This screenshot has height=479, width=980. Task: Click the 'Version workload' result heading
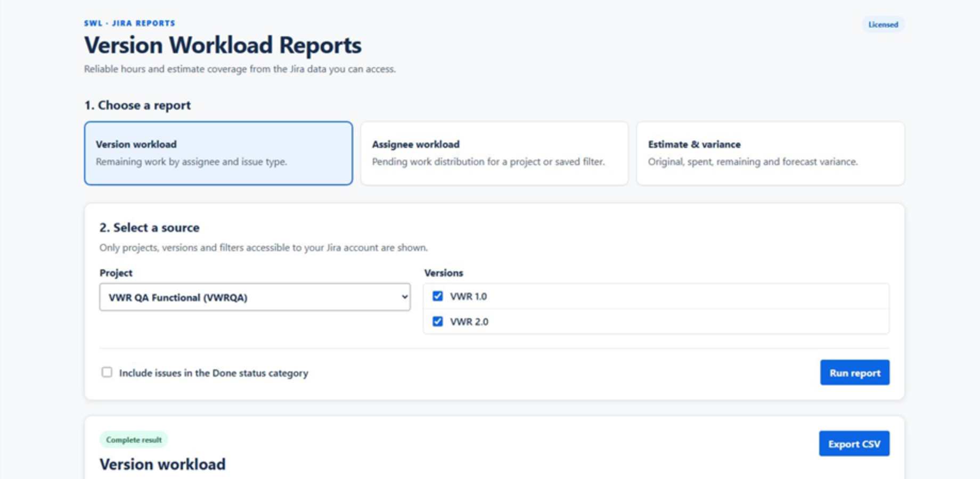coord(162,465)
